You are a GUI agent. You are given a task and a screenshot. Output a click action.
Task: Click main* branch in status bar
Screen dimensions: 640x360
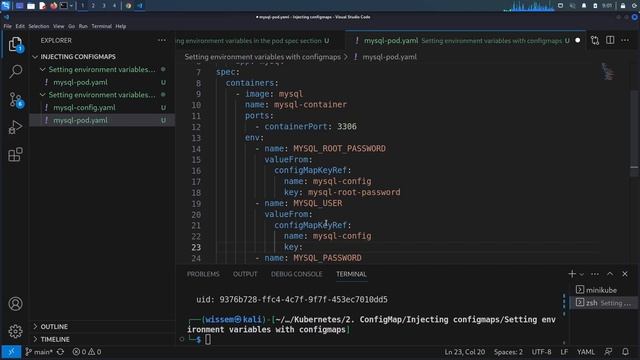coord(39,352)
